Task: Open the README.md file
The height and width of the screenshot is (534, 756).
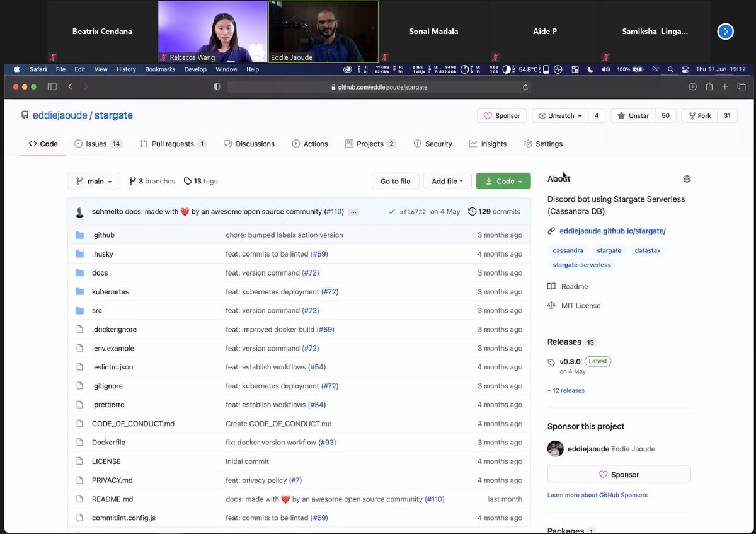Action: (x=112, y=499)
